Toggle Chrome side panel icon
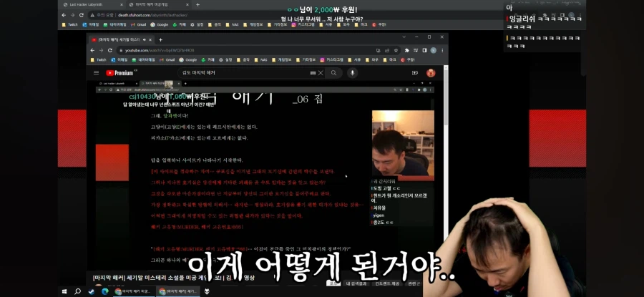This screenshot has height=297, width=644. [x=424, y=50]
